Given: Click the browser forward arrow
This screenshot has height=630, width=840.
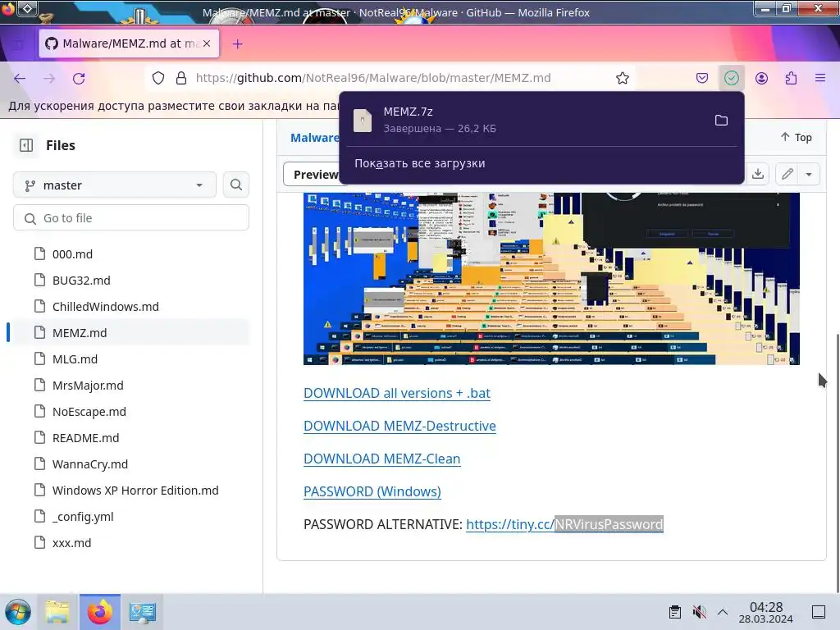Looking at the screenshot, I should [x=49, y=78].
